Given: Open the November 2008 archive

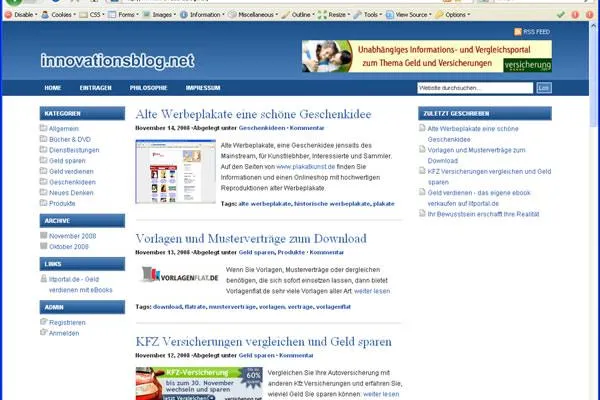Looking at the screenshot, I should tap(72, 236).
